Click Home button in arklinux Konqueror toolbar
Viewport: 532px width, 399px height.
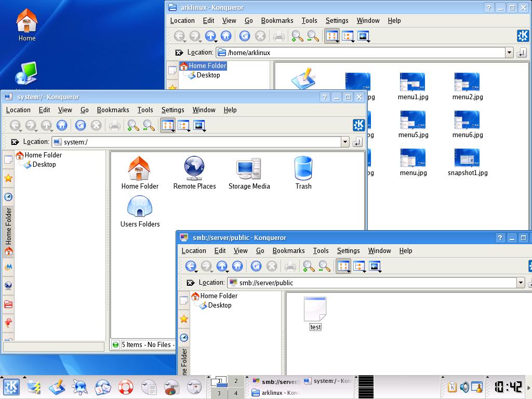226,36
